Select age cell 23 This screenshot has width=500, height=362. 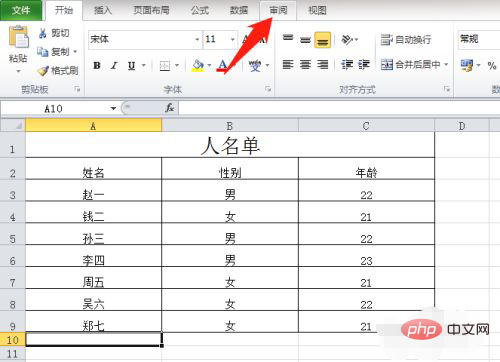[x=366, y=256]
